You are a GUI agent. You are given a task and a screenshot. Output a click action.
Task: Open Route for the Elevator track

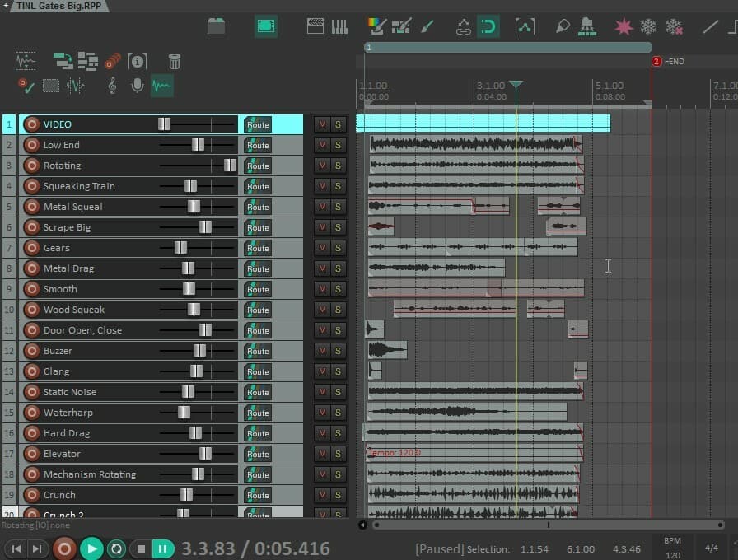click(258, 454)
